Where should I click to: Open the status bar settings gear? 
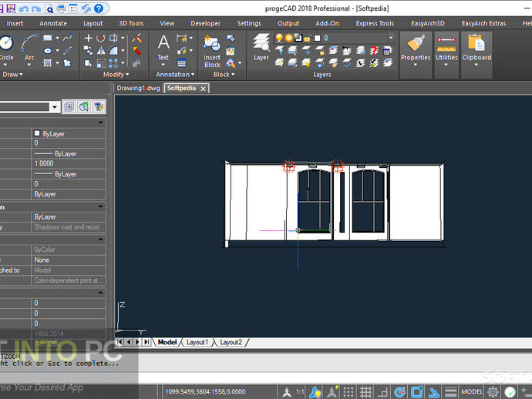click(x=493, y=392)
